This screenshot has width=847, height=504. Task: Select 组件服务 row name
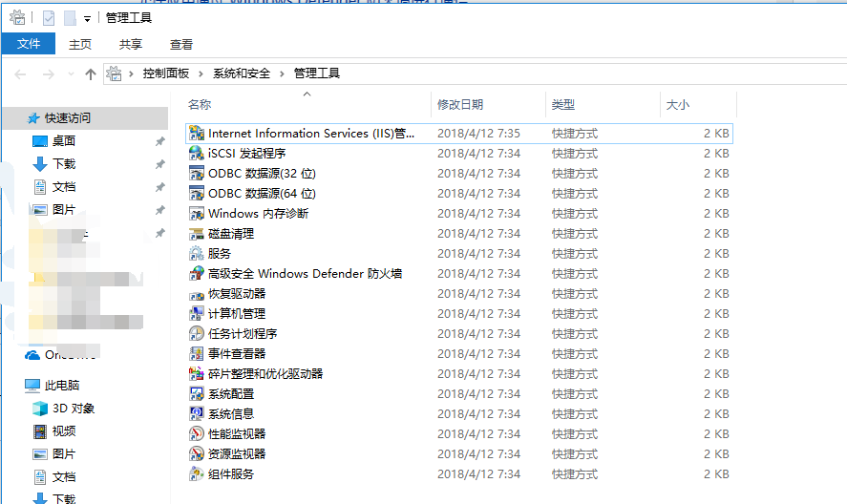point(231,474)
